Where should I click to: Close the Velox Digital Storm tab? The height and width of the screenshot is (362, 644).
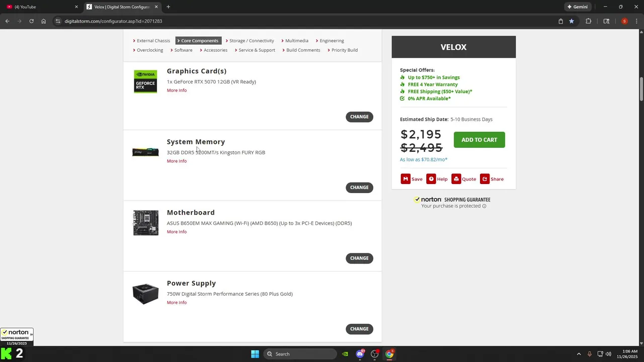156,7
